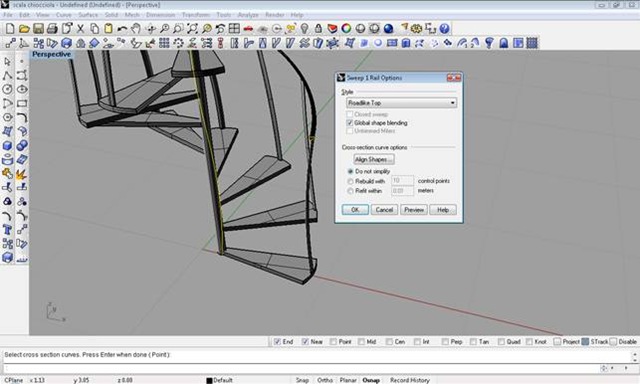The width and height of the screenshot is (640, 384).
Task: Open the Surface menu
Action: tap(88, 15)
